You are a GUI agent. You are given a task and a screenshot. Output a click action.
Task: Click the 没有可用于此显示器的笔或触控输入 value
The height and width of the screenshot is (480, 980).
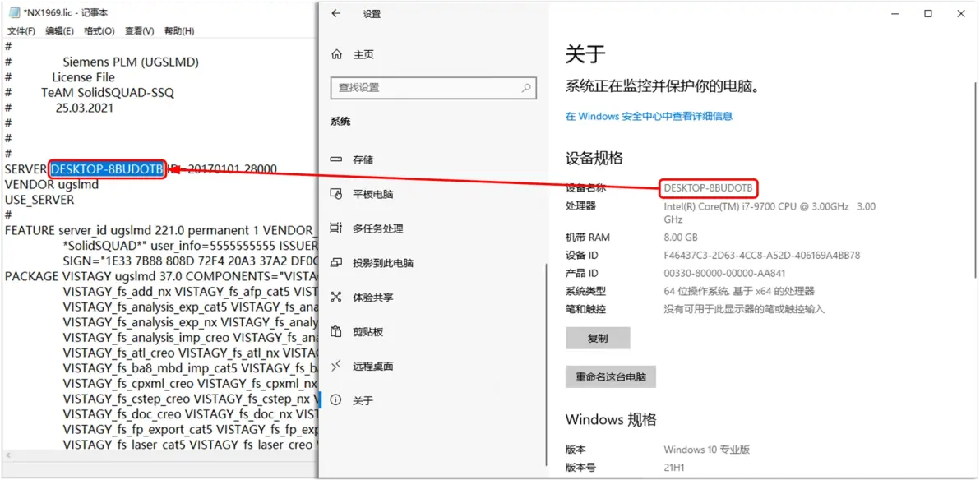pos(744,309)
